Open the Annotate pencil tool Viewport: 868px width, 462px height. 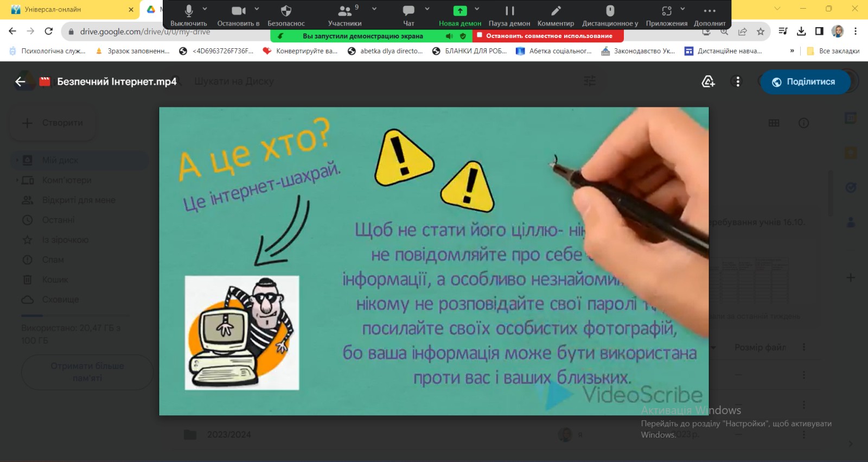point(556,15)
